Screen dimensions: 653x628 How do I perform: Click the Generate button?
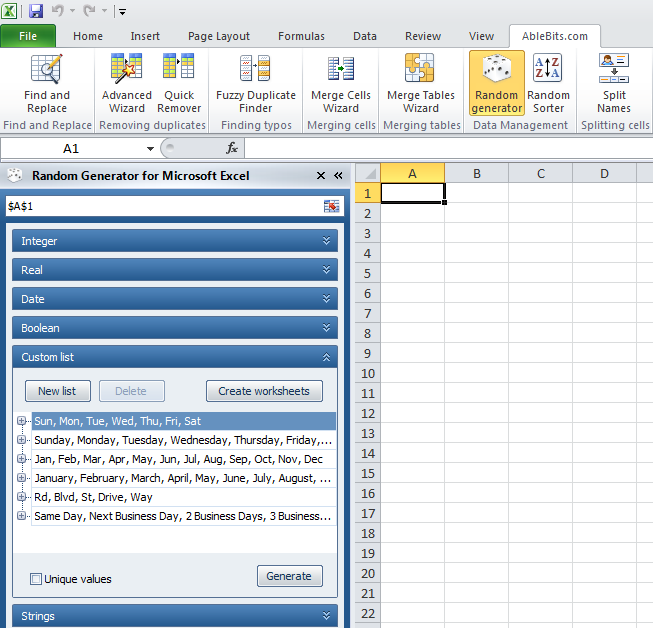click(x=289, y=576)
